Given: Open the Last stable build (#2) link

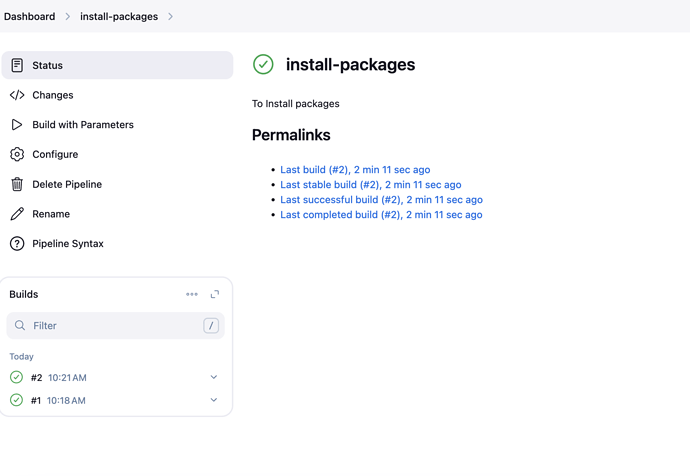Looking at the screenshot, I should click(x=370, y=185).
